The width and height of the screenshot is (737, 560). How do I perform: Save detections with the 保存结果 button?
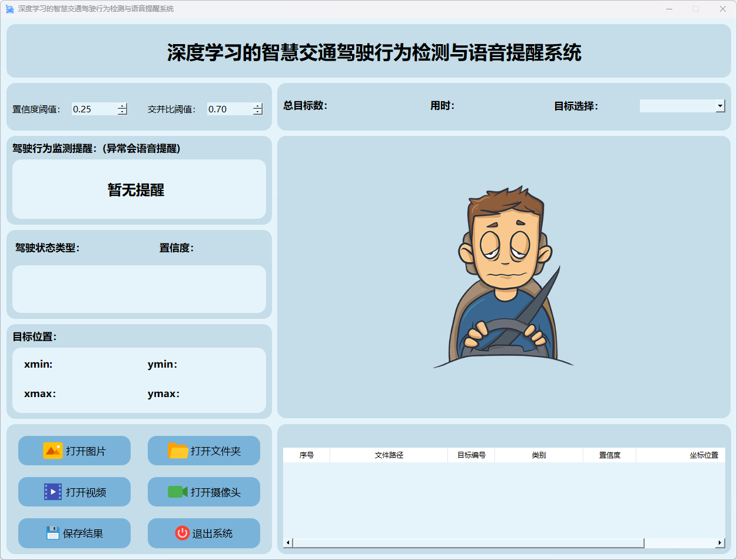(74, 533)
